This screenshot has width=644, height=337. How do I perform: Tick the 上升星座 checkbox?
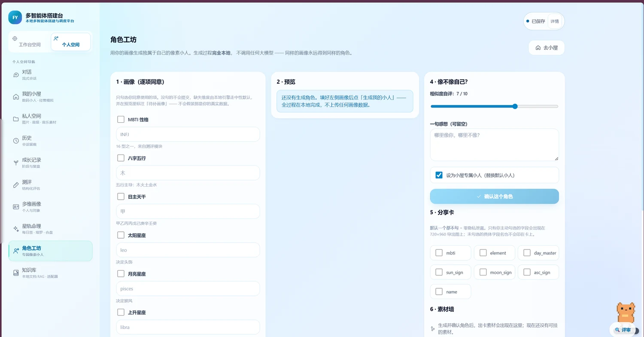click(121, 312)
